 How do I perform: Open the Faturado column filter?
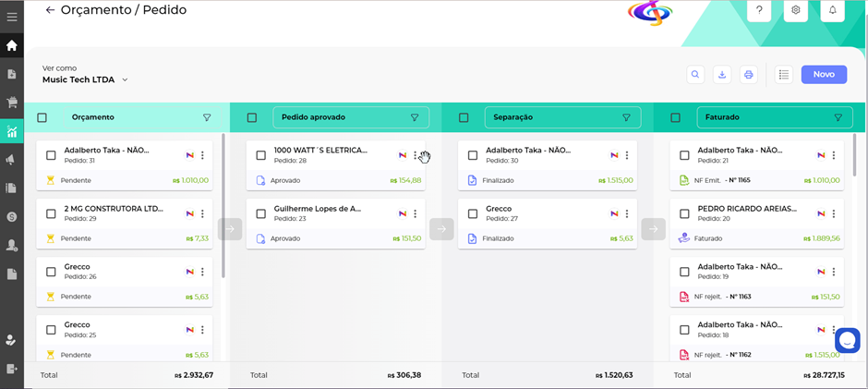point(838,117)
